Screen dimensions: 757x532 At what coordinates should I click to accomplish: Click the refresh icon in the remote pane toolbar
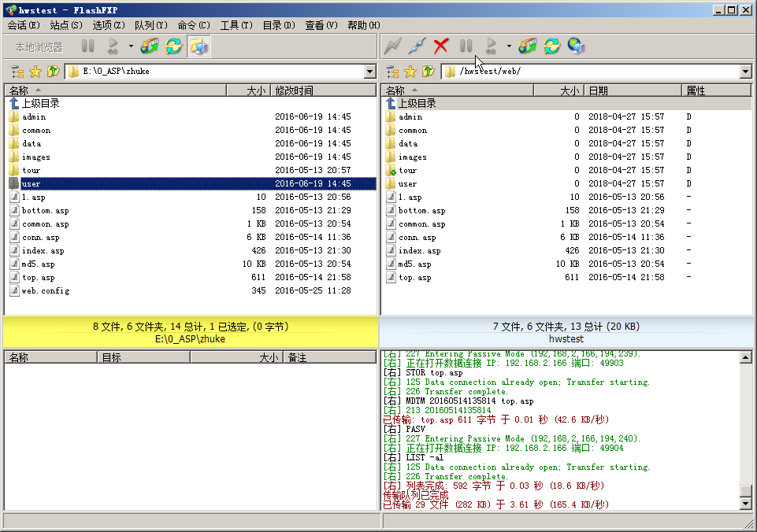click(552, 46)
